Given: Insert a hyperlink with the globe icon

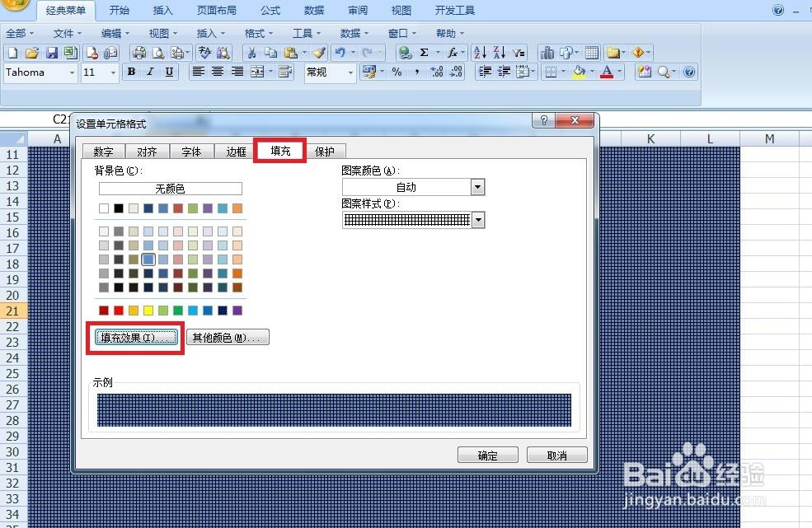Looking at the screenshot, I should pos(405,52).
